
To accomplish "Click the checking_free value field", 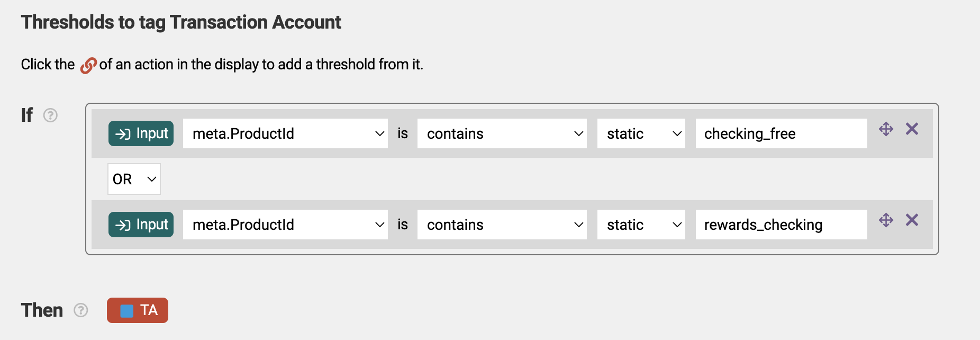I will click(x=782, y=133).
